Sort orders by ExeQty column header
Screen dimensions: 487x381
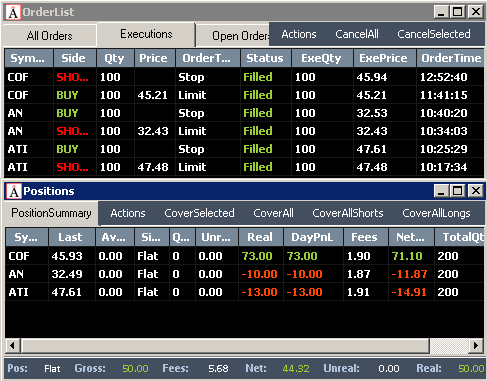coord(322,58)
